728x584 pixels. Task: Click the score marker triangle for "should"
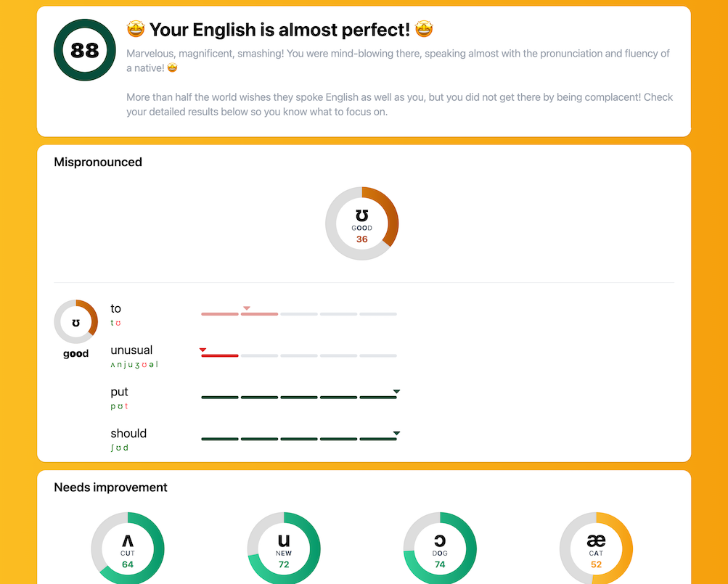pyautogui.click(x=396, y=433)
